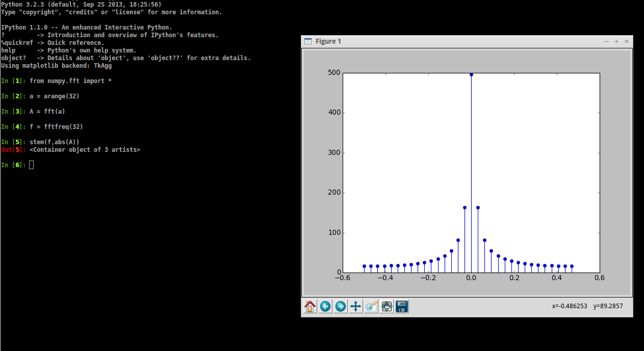Click the peak data point near 500
Image resolution: width=644 pixels, height=351 pixels.
click(x=471, y=74)
